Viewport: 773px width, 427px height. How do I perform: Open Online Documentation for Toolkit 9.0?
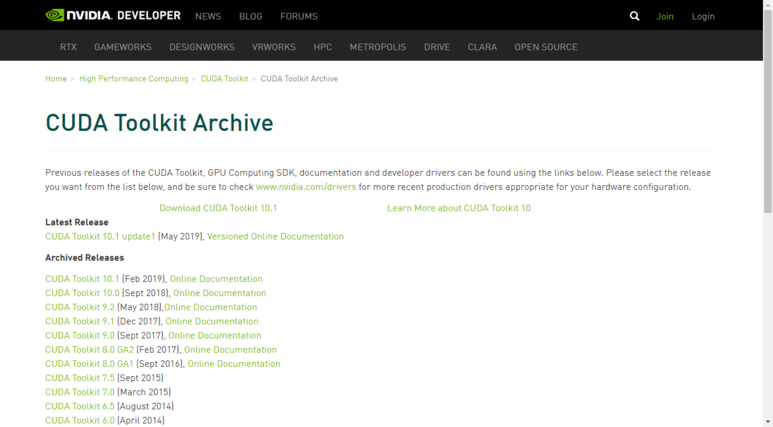tap(215, 335)
